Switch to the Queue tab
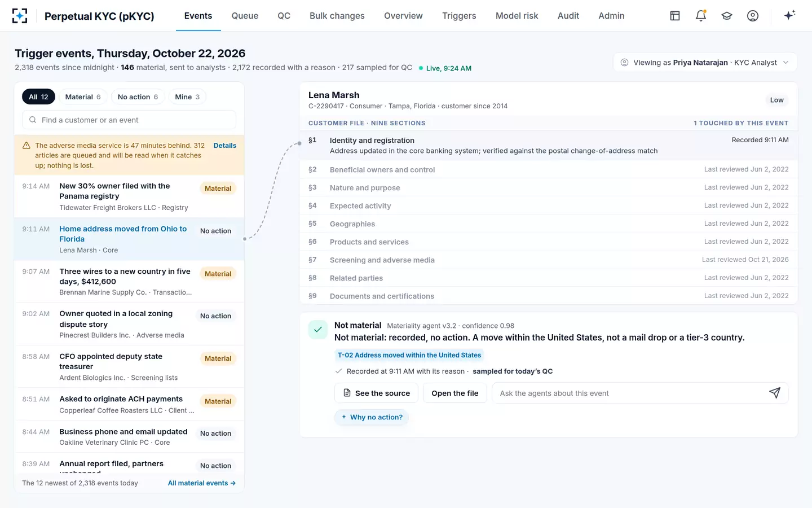Image resolution: width=812 pixels, height=508 pixels. 245,16
